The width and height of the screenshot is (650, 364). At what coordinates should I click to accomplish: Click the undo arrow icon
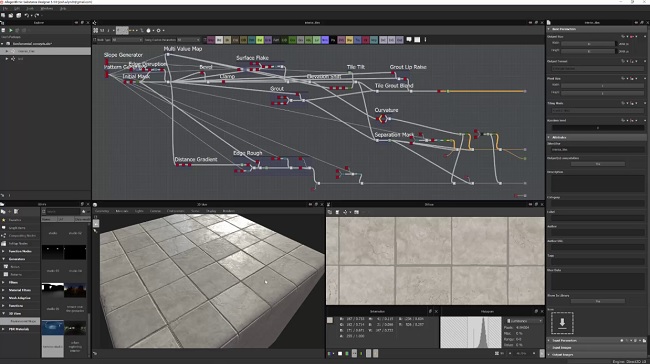point(27,15)
